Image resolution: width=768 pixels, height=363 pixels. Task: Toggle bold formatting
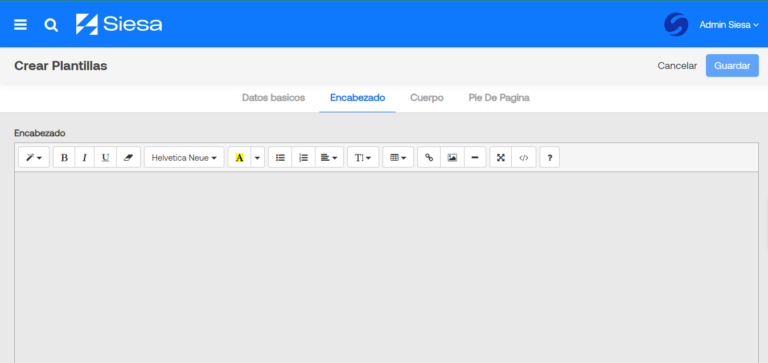tap(64, 158)
